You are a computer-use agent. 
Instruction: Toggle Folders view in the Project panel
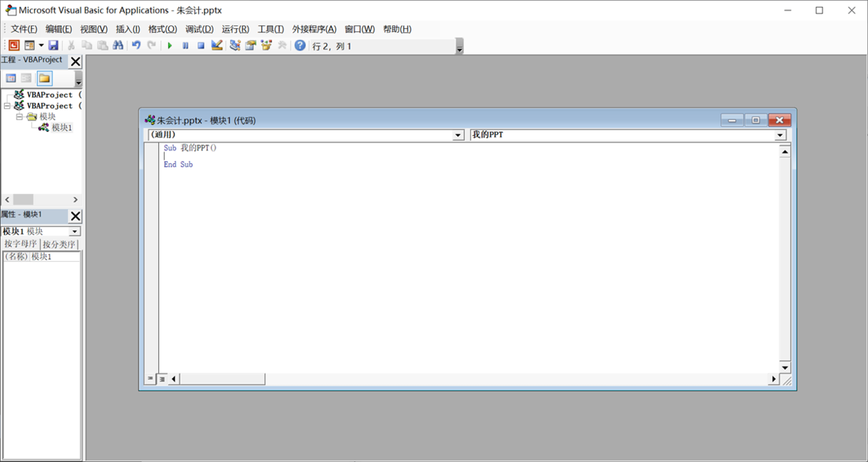tap(44, 78)
